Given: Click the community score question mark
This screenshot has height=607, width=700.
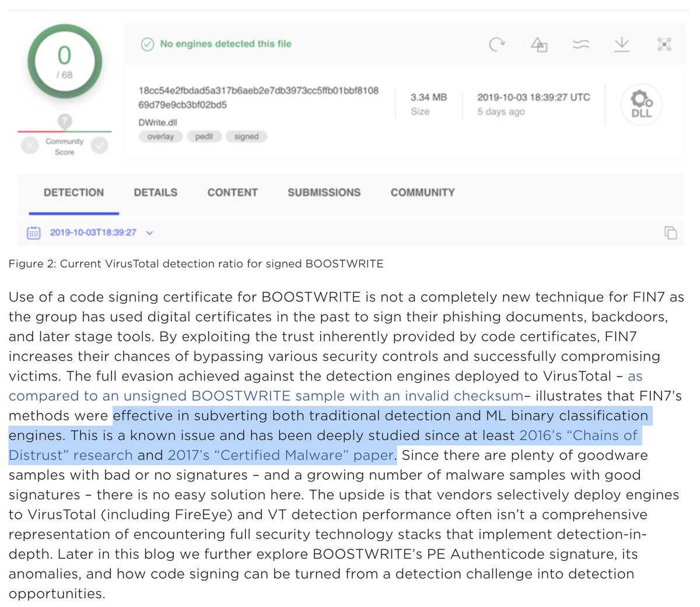Looking at the screenshot, I should click(65, 122).
